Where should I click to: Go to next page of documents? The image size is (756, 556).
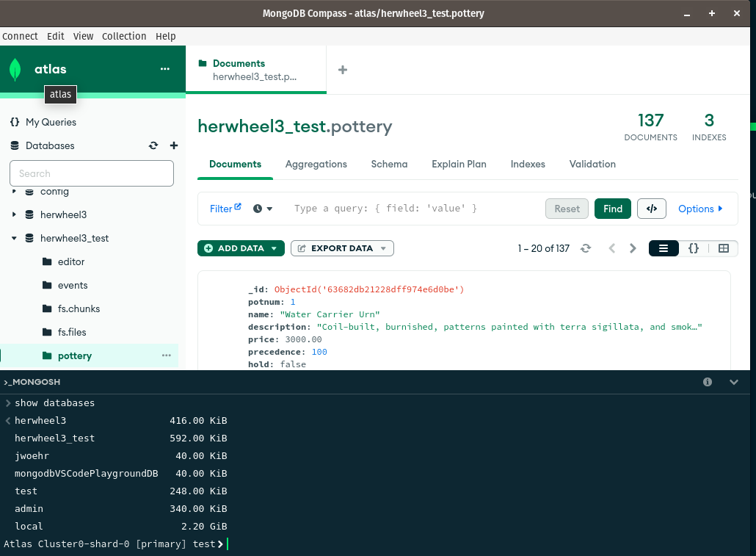[633, 248]
